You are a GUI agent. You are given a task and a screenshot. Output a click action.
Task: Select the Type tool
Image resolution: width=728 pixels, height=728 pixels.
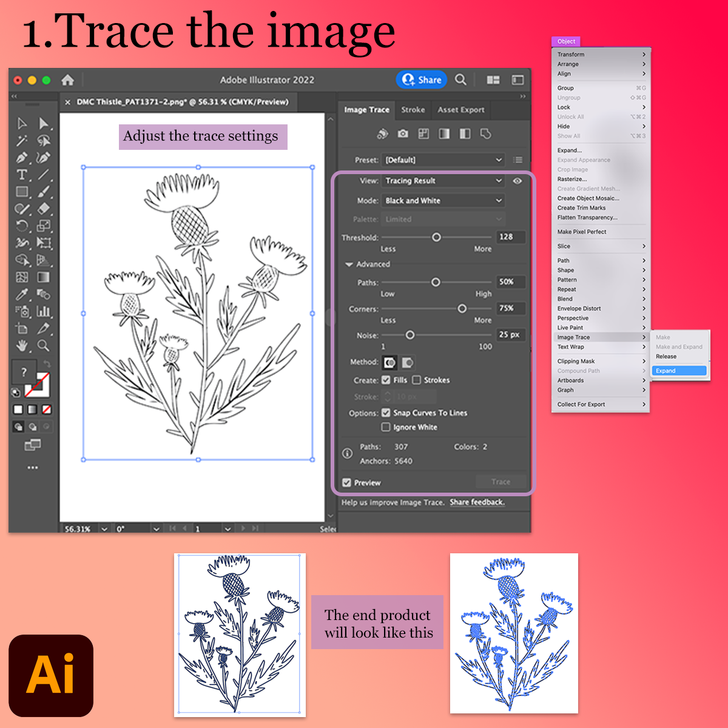(22, 174)
